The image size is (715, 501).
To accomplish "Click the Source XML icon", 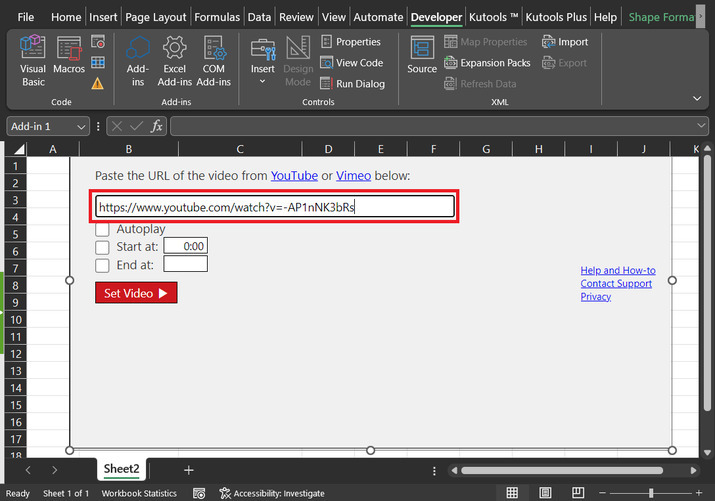I will pyautogui.click(x=422, y=57).
